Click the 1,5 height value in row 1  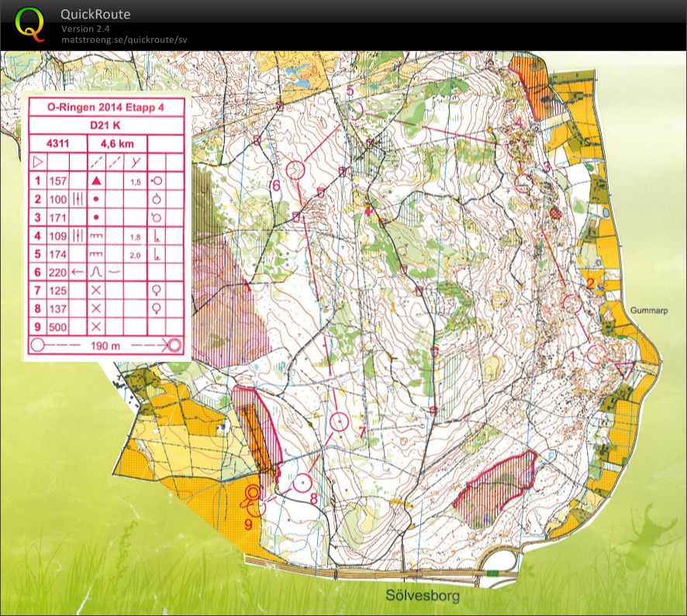click(x=136, y=182)
